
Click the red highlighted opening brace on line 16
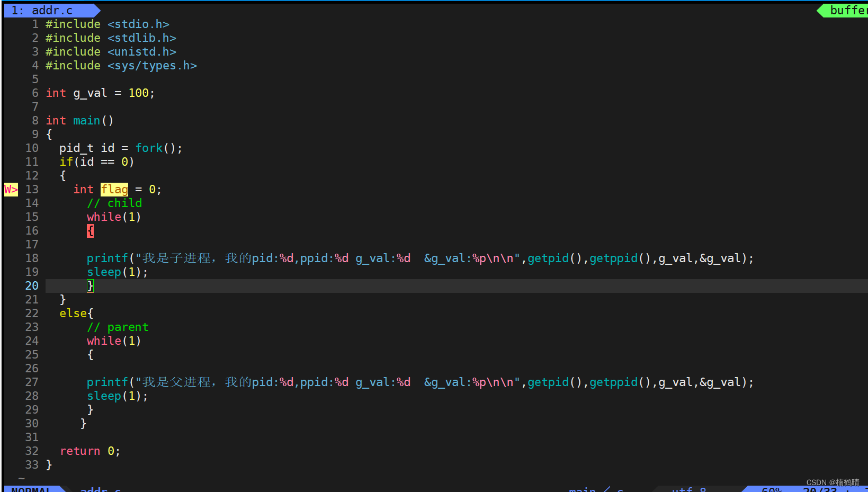click(x=90, y=230)
